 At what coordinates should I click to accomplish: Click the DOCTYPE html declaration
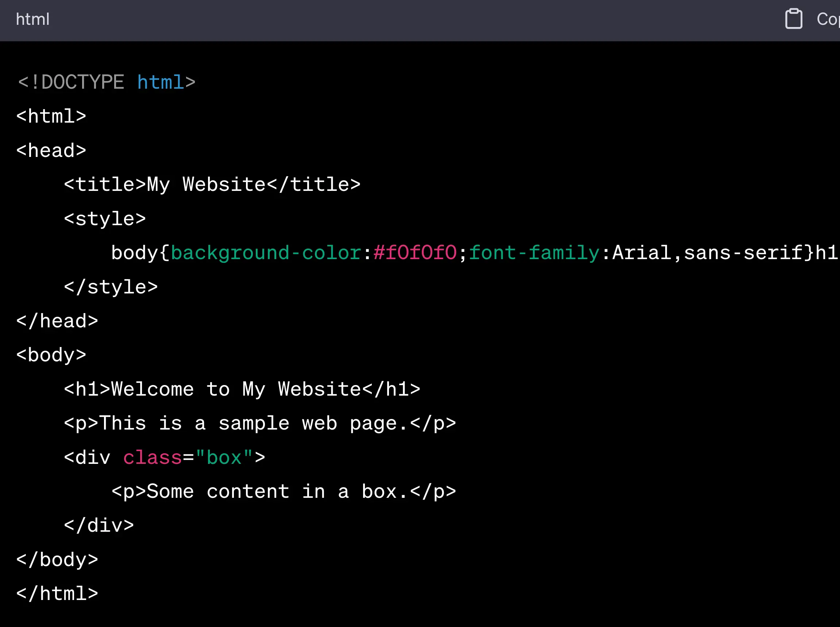point(106,82)
